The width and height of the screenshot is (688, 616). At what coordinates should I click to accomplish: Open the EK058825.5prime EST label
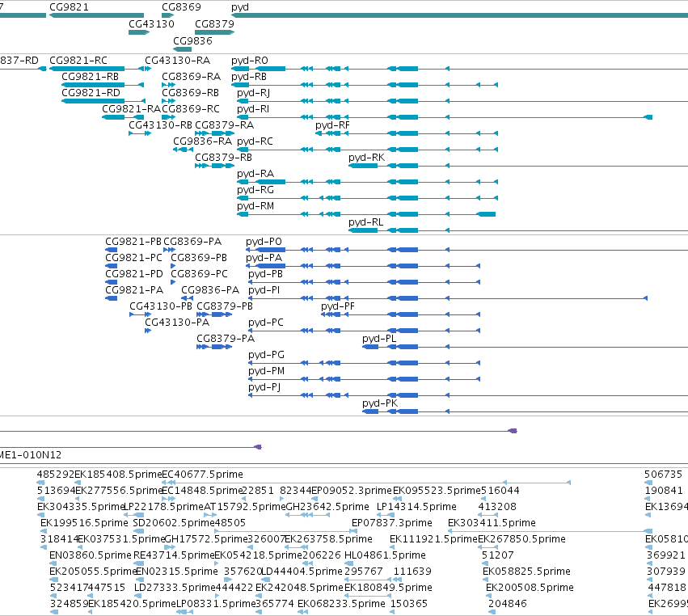pos(526,571)
